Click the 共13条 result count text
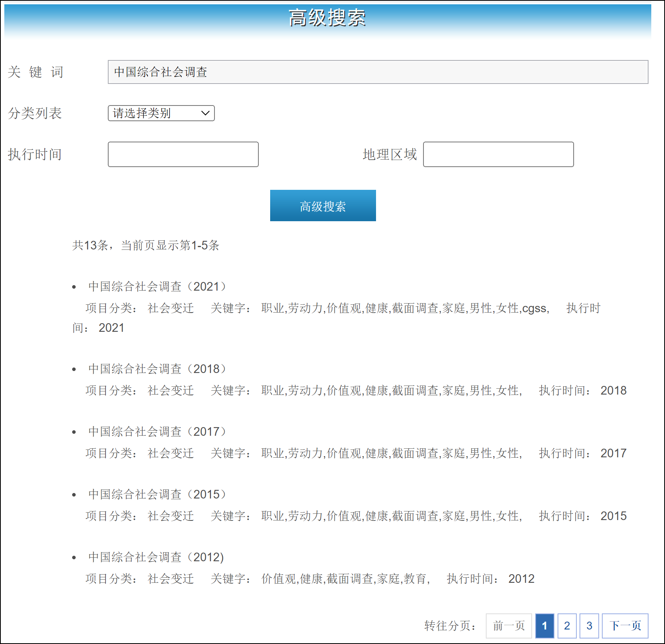The height and width of the screenshot is (644, 665). (145, 246)
